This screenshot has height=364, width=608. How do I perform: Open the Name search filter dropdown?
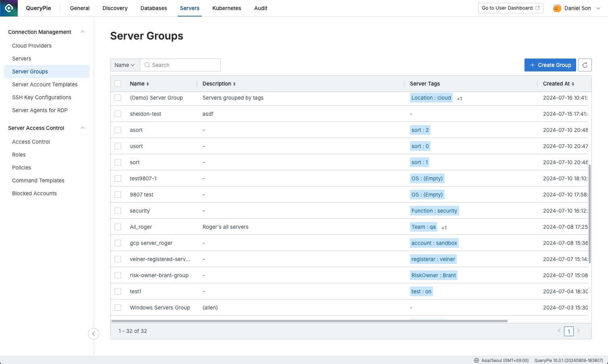click(125, 65)
